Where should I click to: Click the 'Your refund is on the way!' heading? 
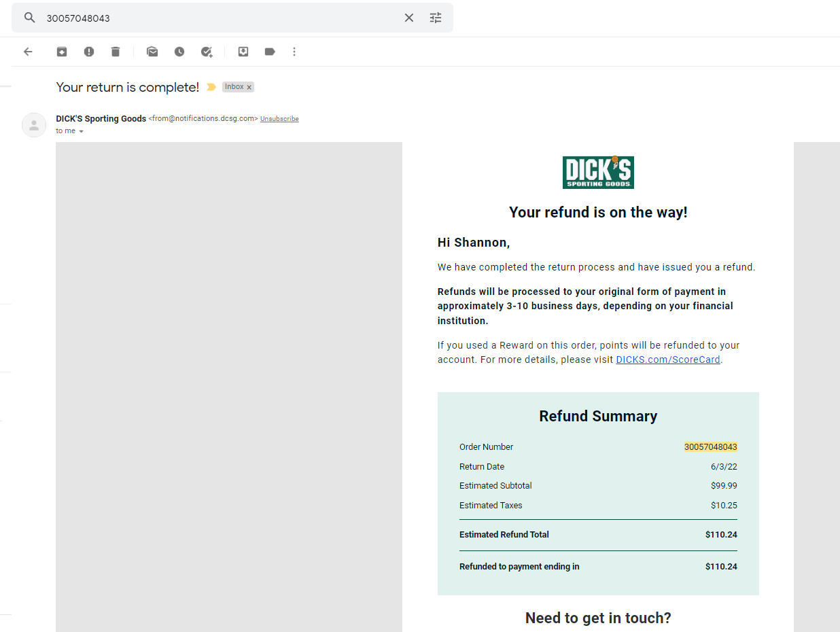[x=598, y=212]
